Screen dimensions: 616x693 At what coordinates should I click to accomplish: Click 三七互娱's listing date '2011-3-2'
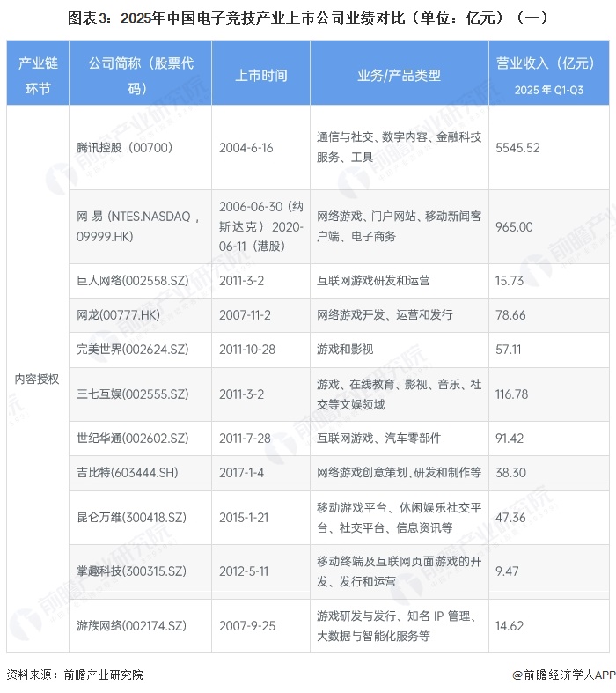click(x=241, y=394)
